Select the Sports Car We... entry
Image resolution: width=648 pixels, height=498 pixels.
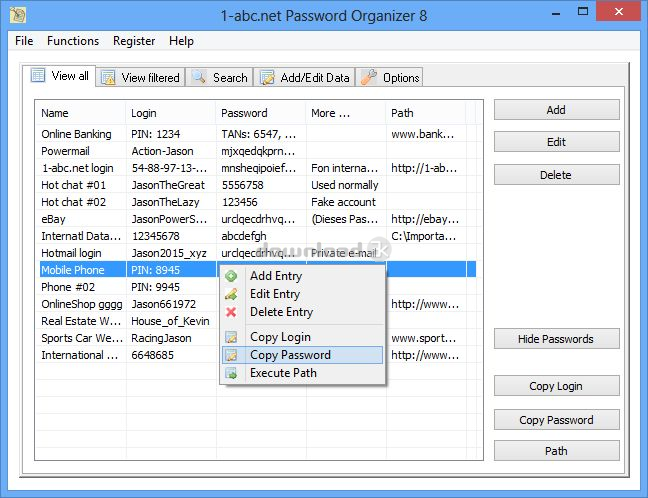click(258, 338)
